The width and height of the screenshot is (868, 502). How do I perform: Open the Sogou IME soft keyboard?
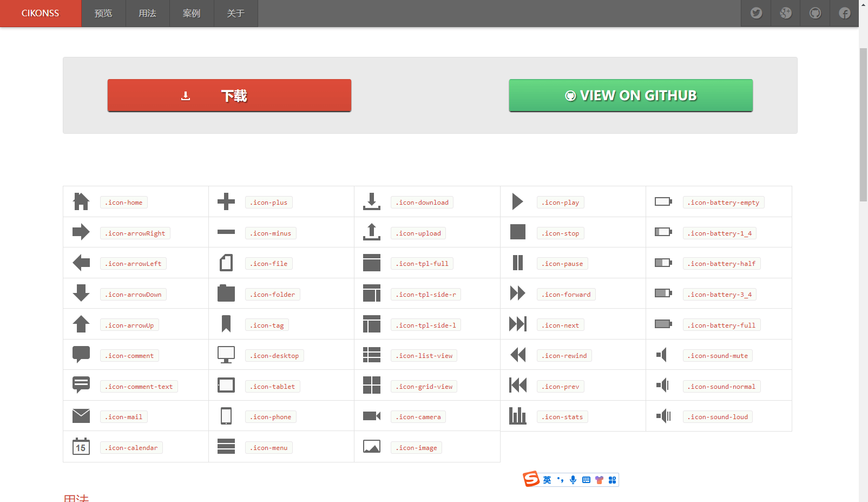point(586,480)
